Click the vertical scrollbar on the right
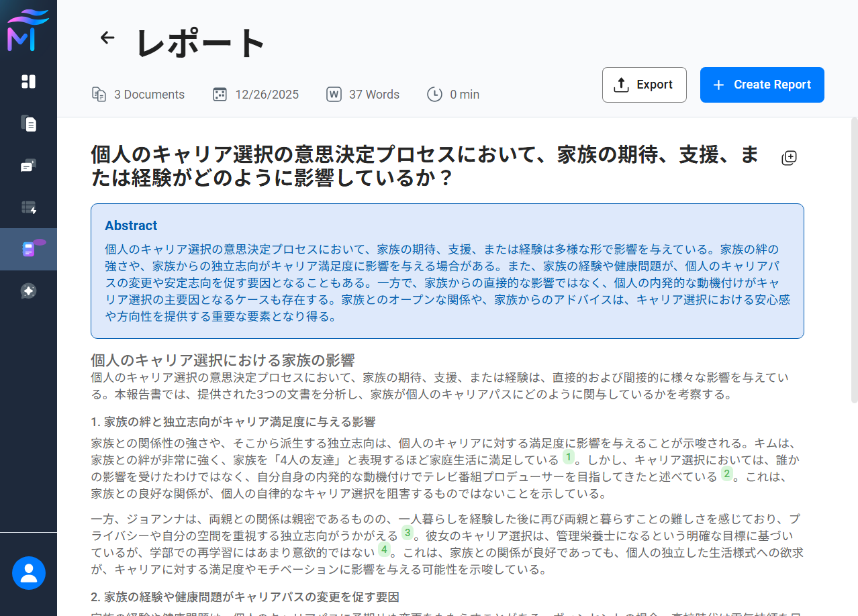 (854, 260)
